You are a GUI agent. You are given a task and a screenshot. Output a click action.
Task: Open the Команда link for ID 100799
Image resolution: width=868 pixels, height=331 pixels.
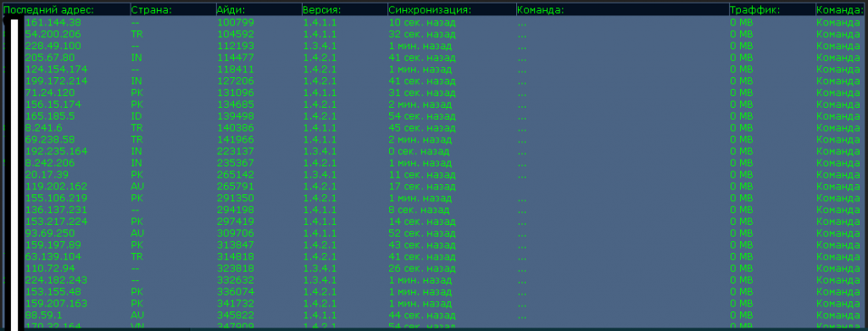(838, 23)
